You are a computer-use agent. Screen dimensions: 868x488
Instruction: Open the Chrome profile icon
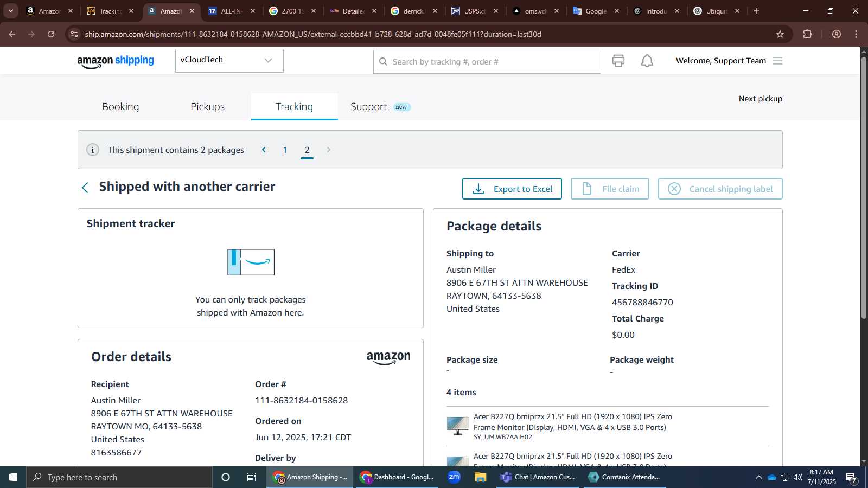(x=837, y=34)
